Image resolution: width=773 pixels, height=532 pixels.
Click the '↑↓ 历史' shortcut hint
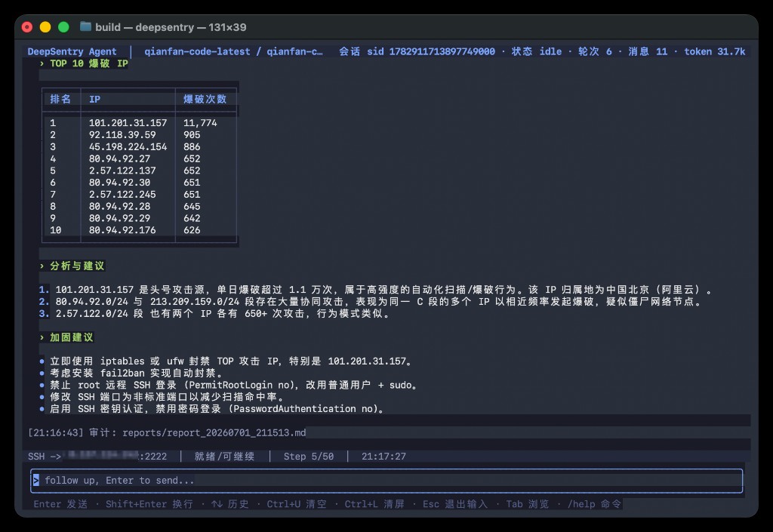229,504
